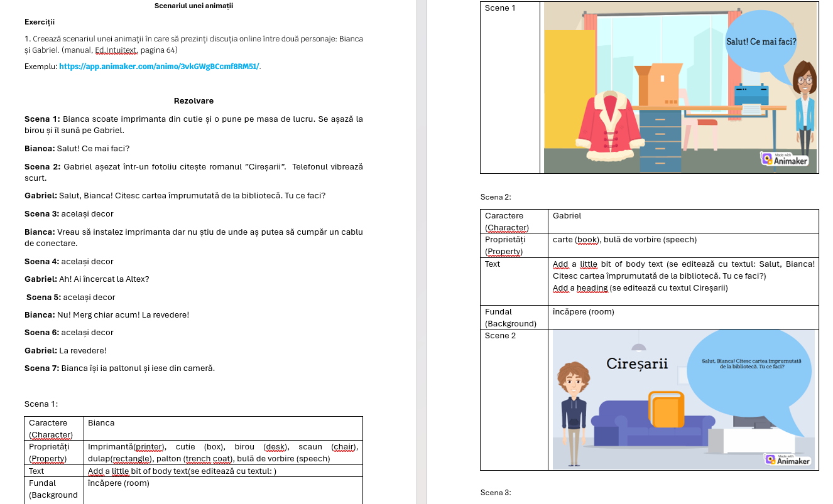Screen dimensions: 833x504
Task: Select the Scene 1 animation image
Action: (680, 87)
